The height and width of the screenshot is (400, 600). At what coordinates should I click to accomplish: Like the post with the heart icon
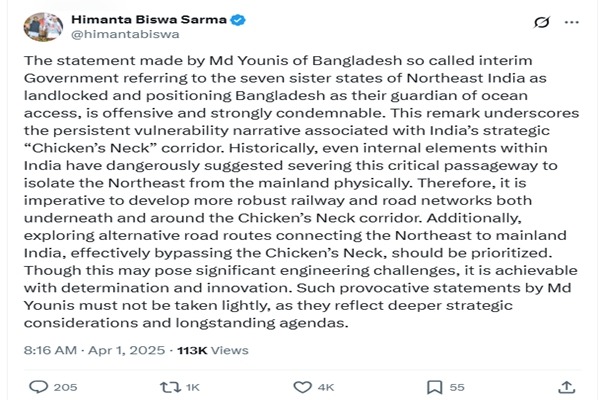[x=301, y=387]
